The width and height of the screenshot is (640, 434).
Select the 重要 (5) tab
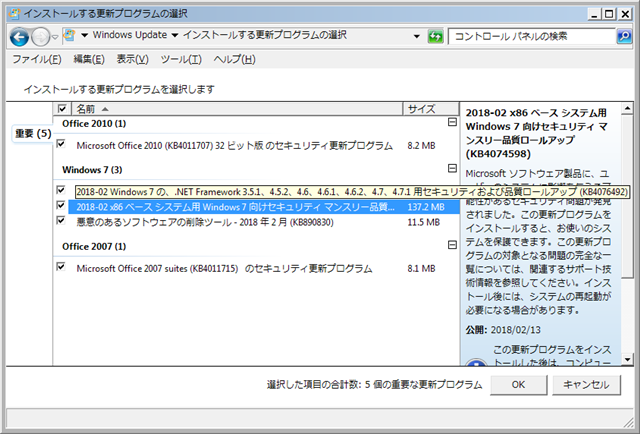click(x=33, y=134)
